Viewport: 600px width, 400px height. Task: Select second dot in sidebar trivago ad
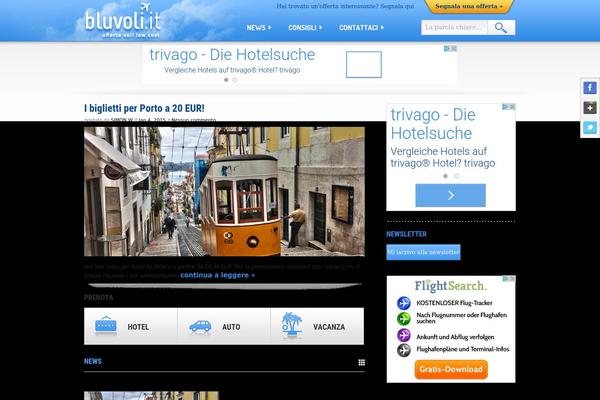[457, 176]
